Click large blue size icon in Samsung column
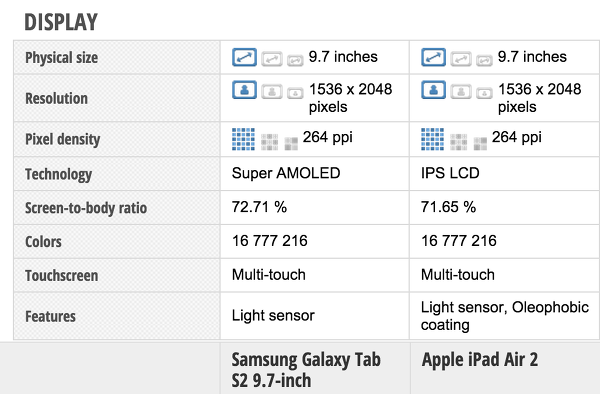This screenshot has width=600, height=394. (244, 57)
